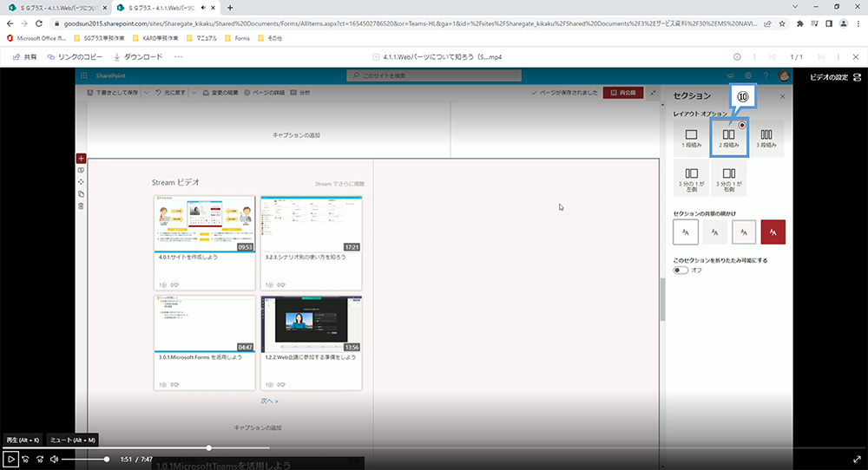
Task: Open the SGプラス事務作業 bookmark folder
Action: pos(99,38)
